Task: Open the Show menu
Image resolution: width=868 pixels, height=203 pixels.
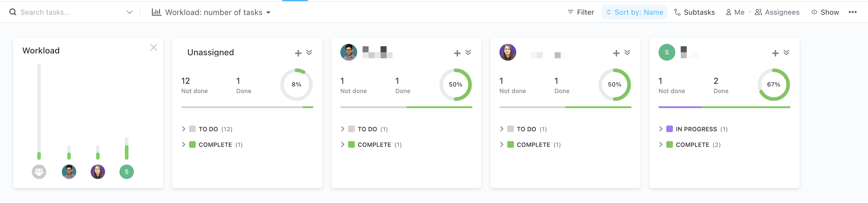Action: pyautogui.click(x=825, y=12)
